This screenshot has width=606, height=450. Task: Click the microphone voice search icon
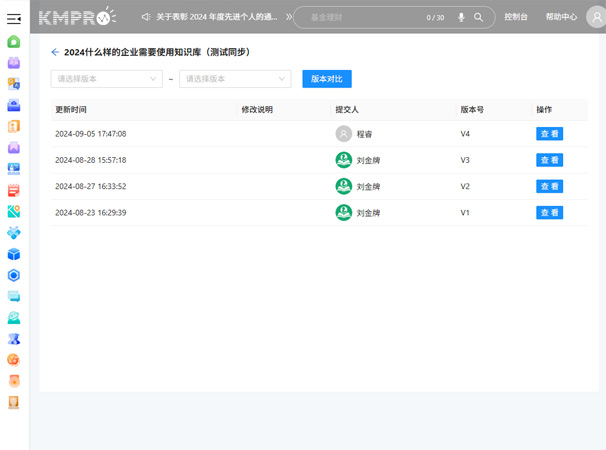[461, 17]
